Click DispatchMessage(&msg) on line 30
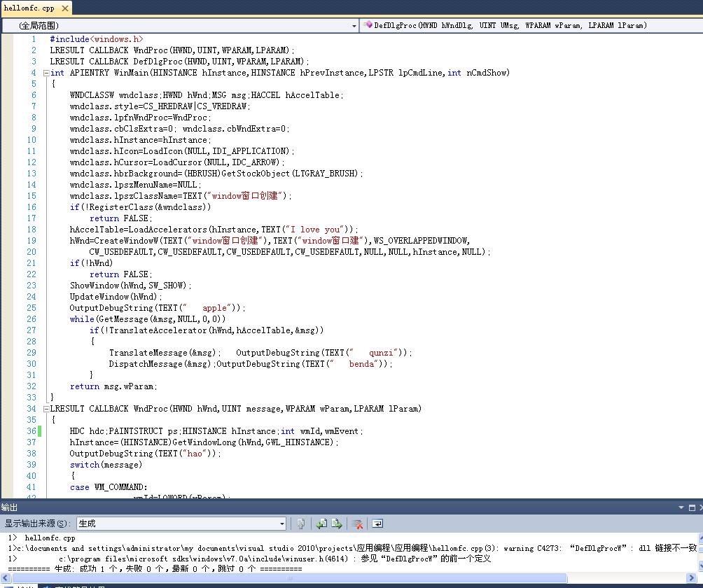This screenshot has width=703, height=588. pos(162,364)
